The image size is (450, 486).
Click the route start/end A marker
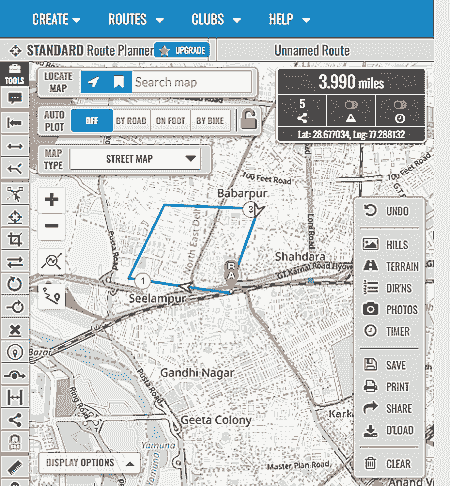(231, 275)
